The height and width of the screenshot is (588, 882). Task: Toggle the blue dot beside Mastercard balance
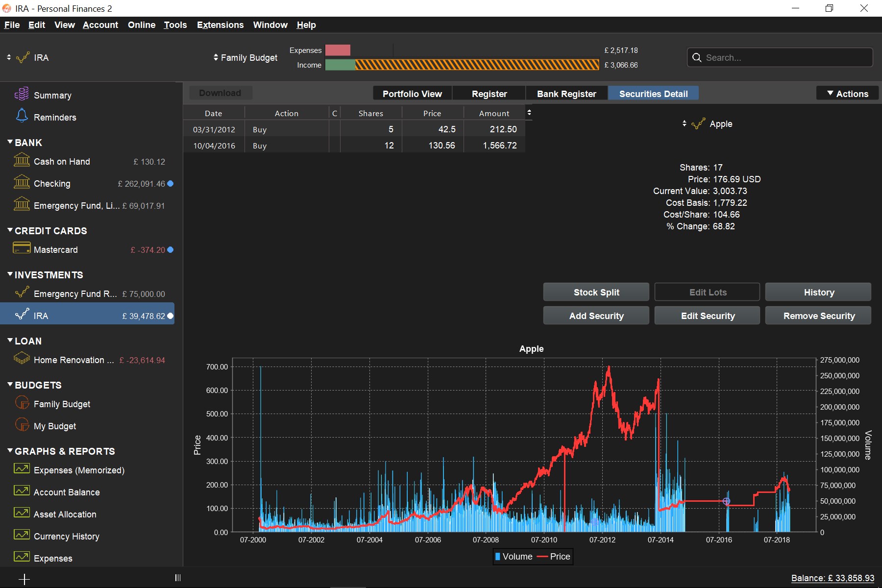pos(171,250)
